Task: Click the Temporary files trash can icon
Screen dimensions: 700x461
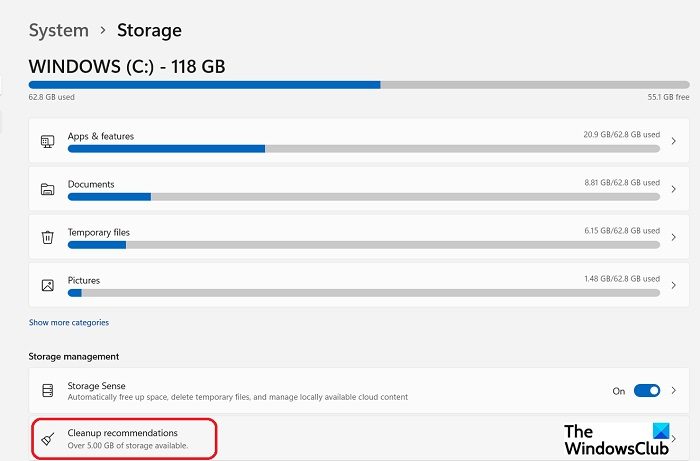Action: tap(48, 237)
